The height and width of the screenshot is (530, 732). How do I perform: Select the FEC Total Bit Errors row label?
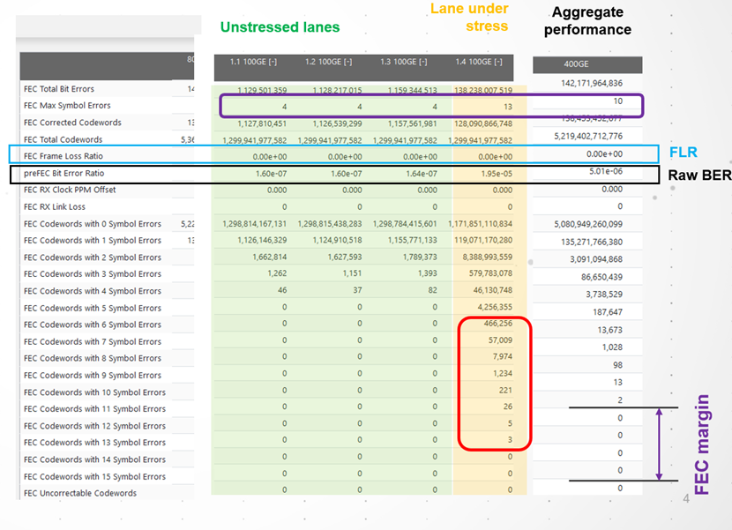pos(59,89)
